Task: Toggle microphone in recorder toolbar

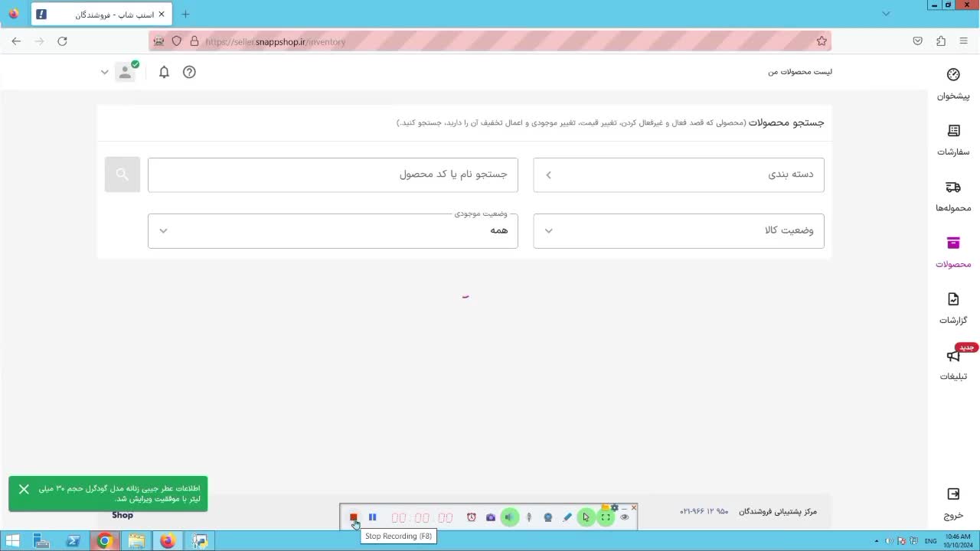Action: point(528,517)
